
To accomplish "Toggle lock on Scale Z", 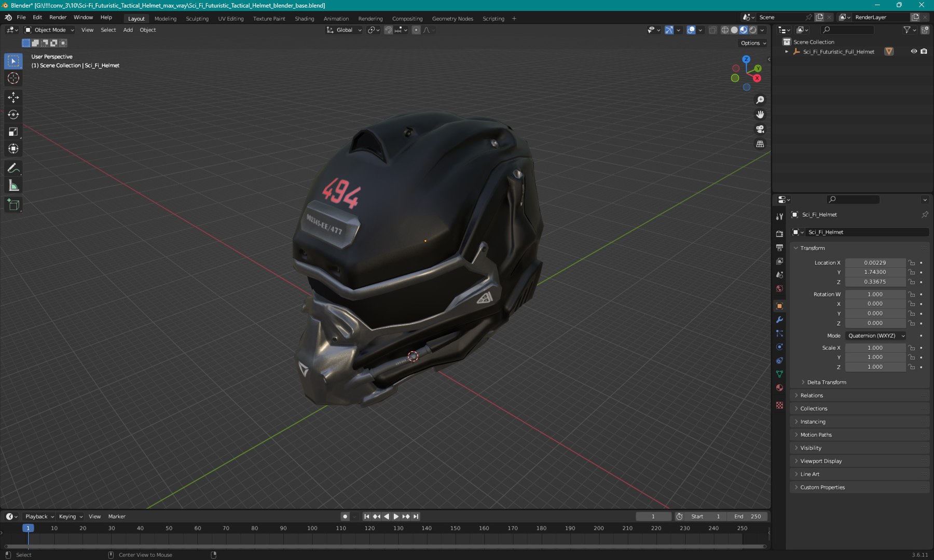I will [x=912, y=367].
